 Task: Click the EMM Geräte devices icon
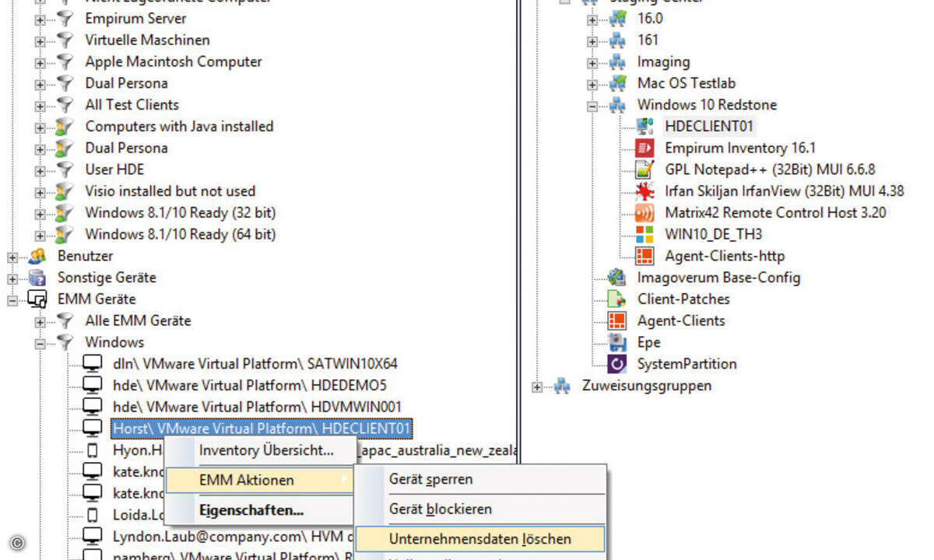[x=37, y=299]
